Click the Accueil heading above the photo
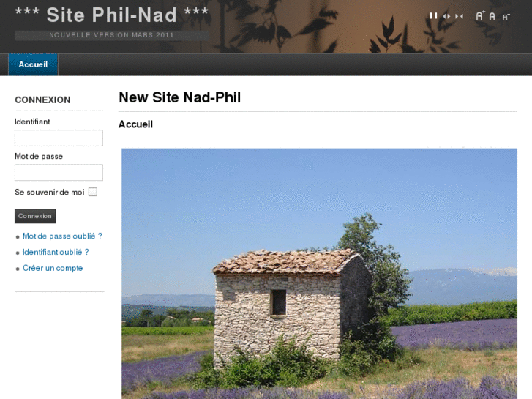This screenshot has width=532, height=399. 135,124
